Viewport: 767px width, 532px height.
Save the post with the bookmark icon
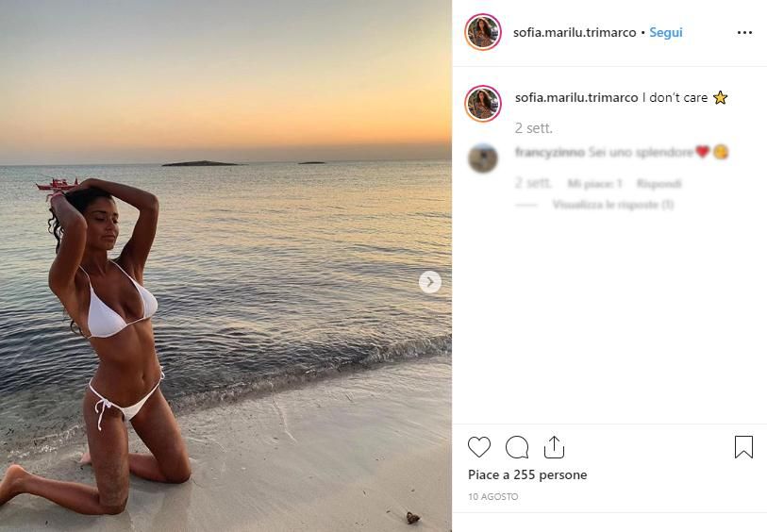(x=743, y=447)
